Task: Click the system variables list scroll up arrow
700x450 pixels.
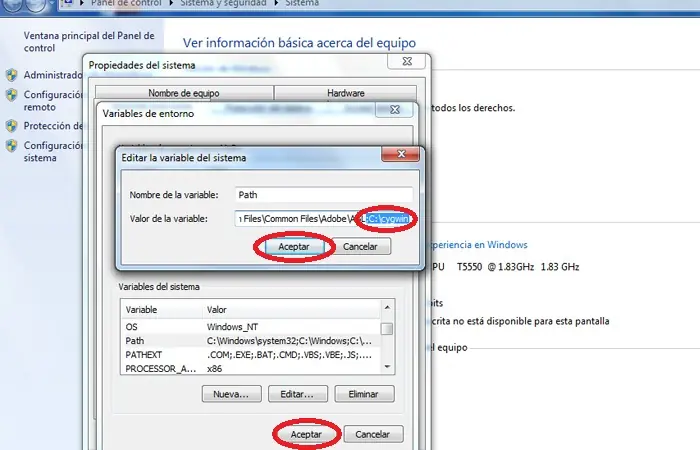Action: pyautogui.click(x=387, y=307)
